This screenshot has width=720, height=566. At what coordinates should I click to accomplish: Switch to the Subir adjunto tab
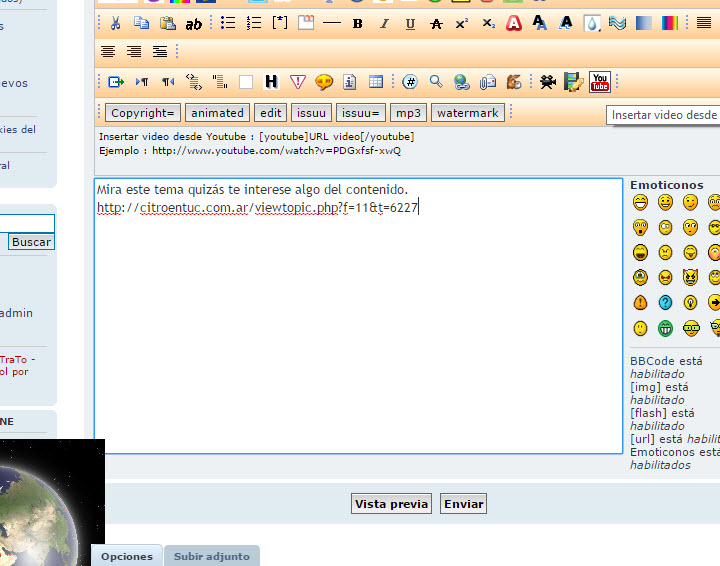pos(211,556)
